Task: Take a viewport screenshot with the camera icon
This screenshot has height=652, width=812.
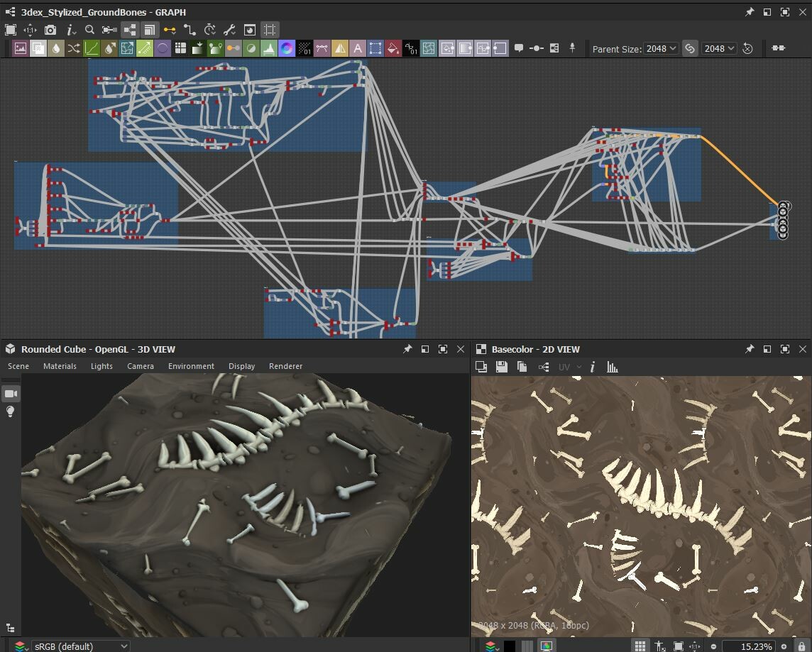Action: click(50, 31)
